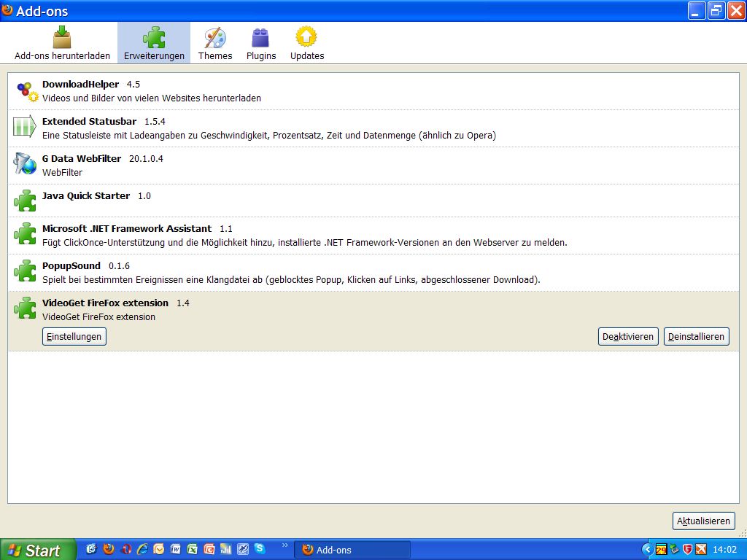Open Einstellungen for VideoGet extension
Screen dimensions: 747x560
coord(74,336)
